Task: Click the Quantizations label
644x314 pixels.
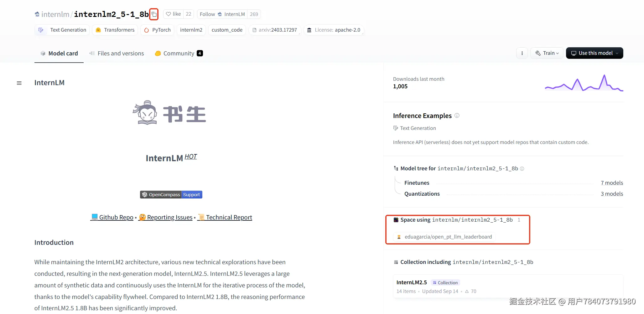Action: [x=422, y=194]
